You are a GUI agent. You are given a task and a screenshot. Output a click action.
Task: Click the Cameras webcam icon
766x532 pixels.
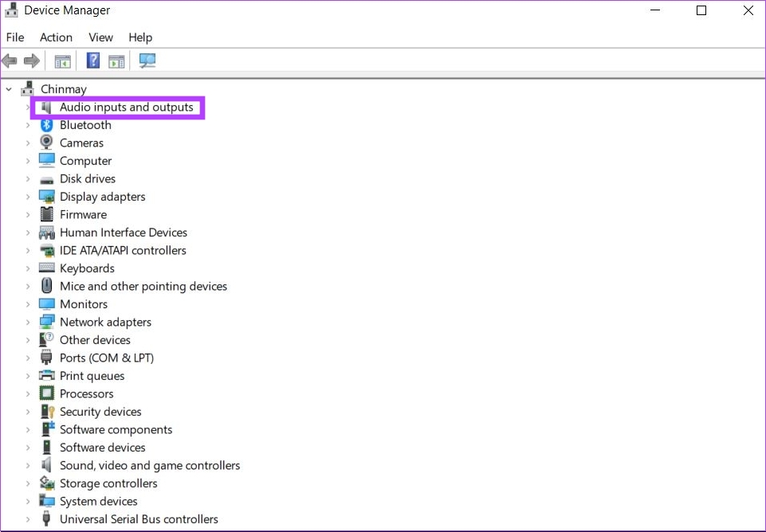point(46,143)
